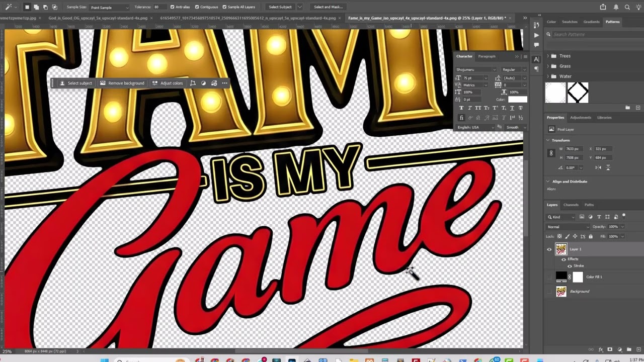
Task: Switch to the Paths tab
Action: point(589,205)
